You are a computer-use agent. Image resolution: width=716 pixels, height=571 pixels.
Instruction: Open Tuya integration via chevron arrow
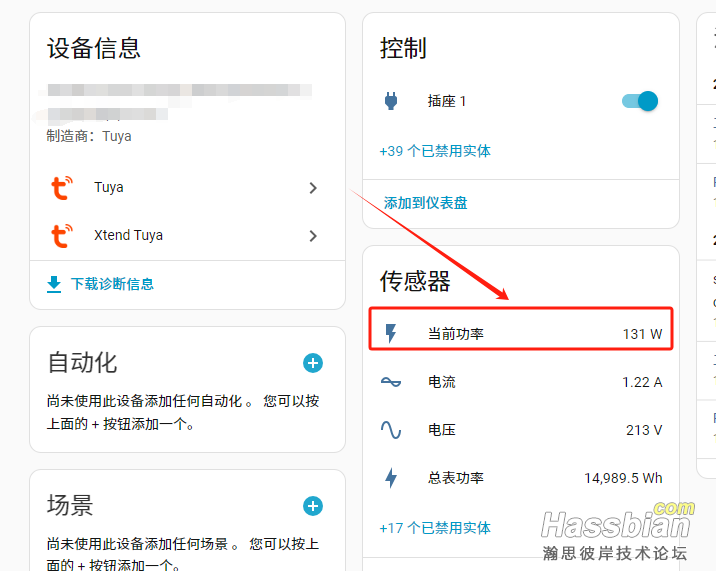313,188
